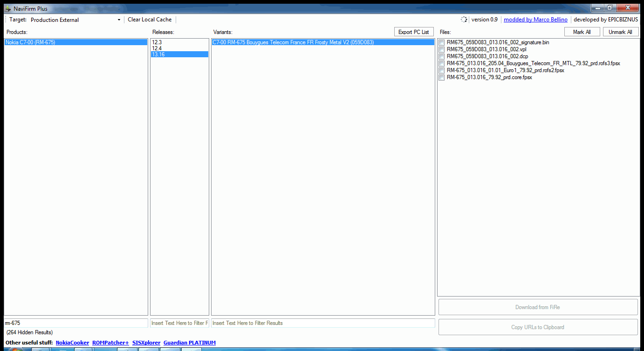
Task: Select release 13.16
Action: coord(179,54)
